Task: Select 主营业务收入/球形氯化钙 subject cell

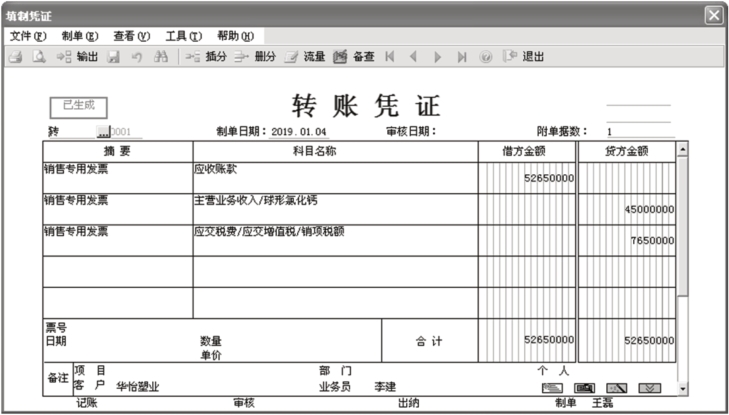Action: 336,209
